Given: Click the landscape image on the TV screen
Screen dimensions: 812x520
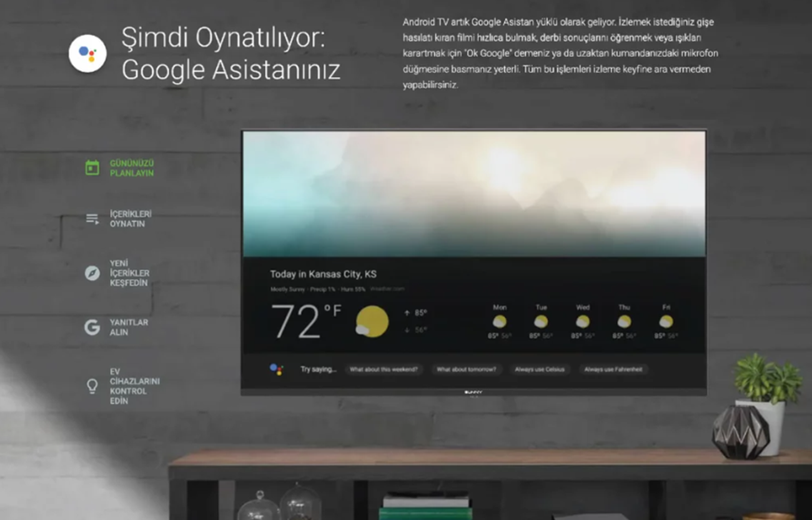Looking at the screenshot, I should coord(474,194).
